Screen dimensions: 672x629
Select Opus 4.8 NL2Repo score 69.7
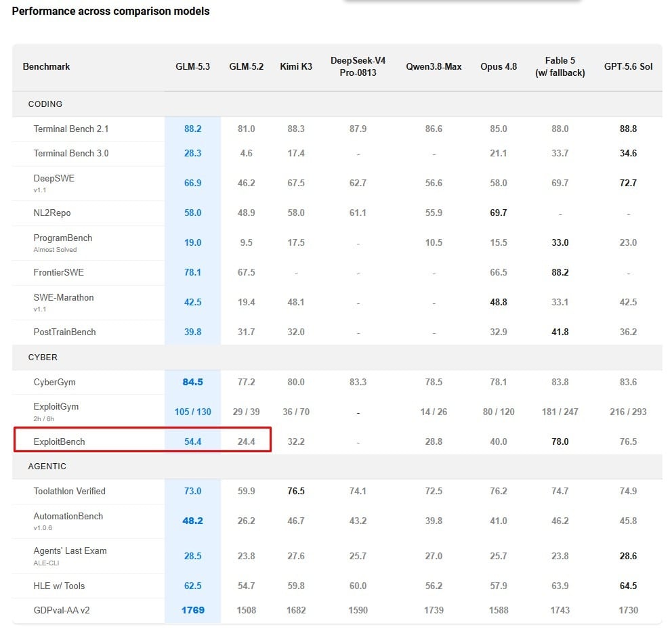499,213
